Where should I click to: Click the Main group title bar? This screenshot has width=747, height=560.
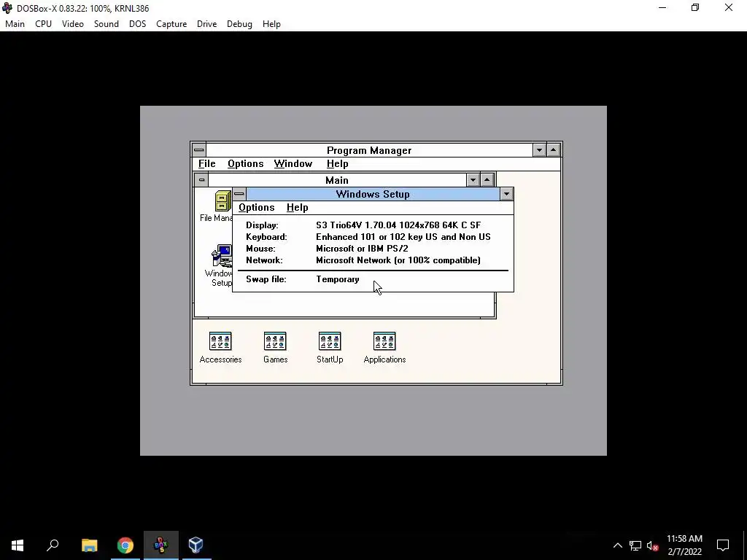pyautogui.click(x=337, y=180)
